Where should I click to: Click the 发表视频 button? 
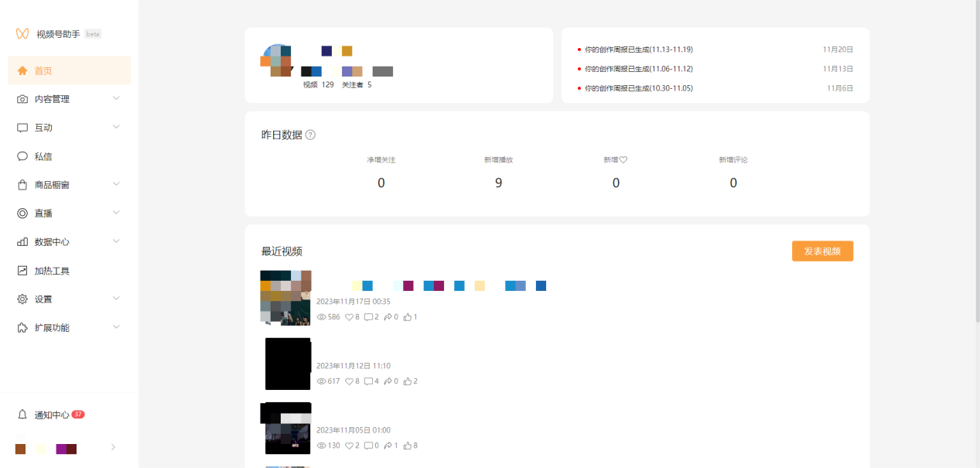(822, 251)
